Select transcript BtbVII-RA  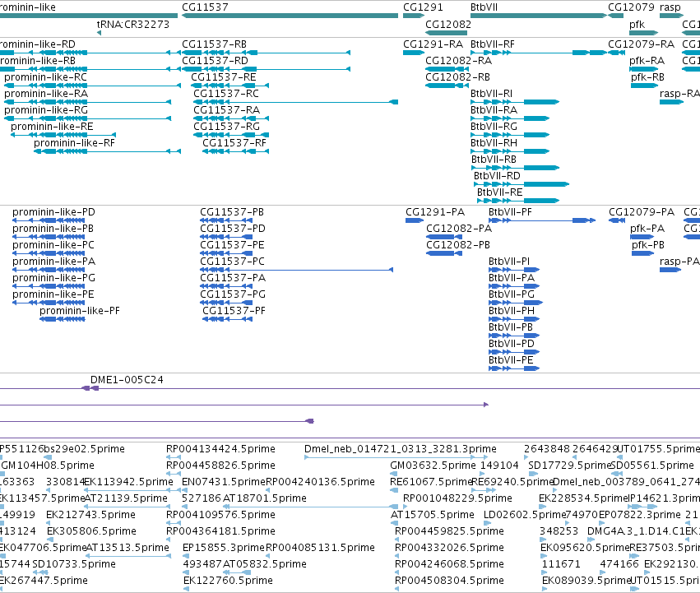494,110
